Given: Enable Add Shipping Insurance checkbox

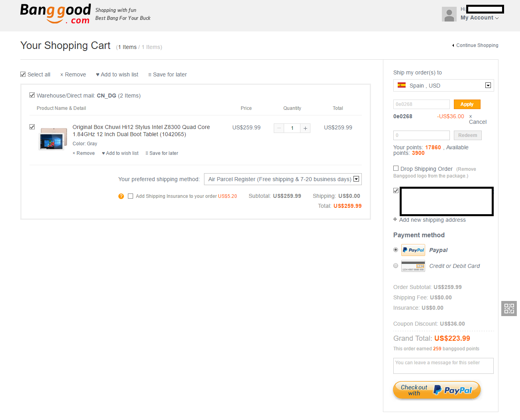Looking at the screenshot, I should (130, 196).
